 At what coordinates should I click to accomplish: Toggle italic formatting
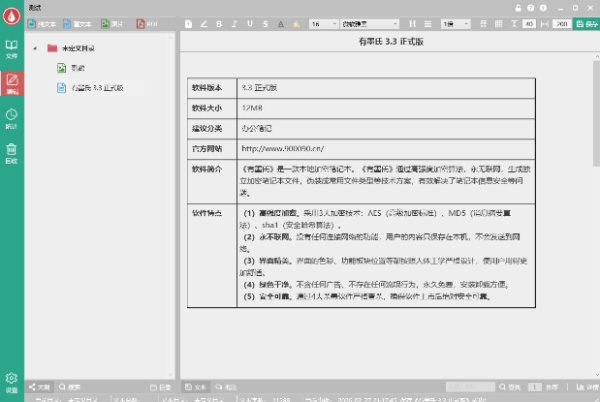pyautogui.click(x=235, y=24)
